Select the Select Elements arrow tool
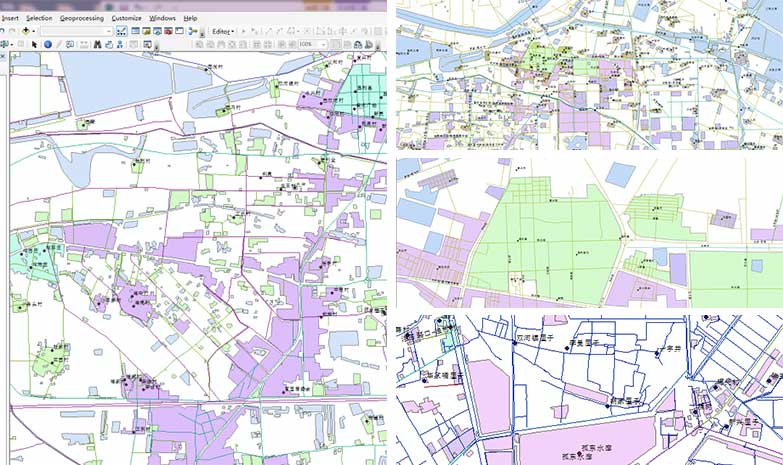 pyautogui.click(x=34, y=44)
